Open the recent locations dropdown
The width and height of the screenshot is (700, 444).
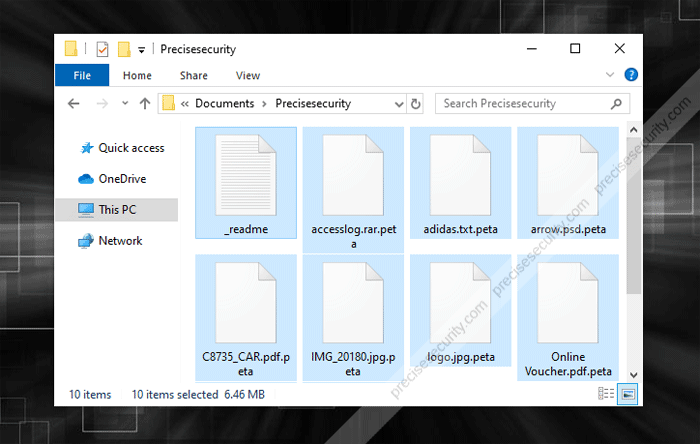pyautogui.click(x=125, y=103)
